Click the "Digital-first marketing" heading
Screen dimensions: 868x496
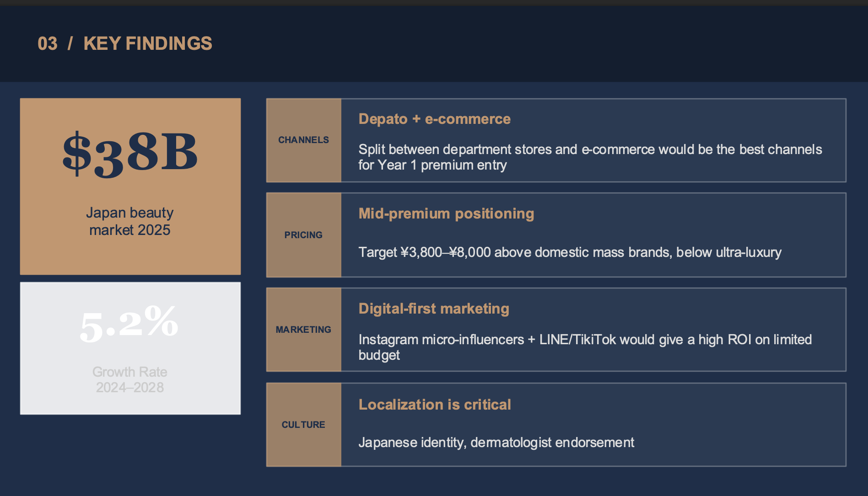click(x=434, y=309)
